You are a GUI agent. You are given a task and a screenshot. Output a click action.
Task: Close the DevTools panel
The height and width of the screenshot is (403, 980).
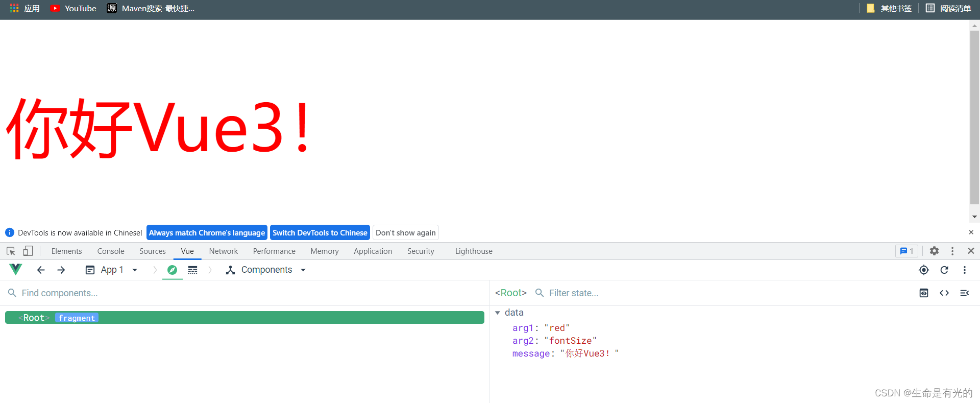[971, 251]
